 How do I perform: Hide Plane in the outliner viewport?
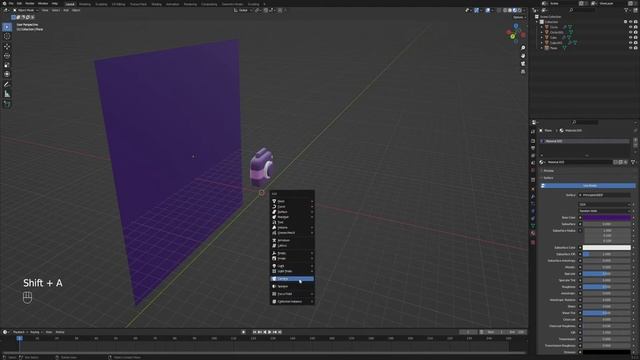[630, 48]
